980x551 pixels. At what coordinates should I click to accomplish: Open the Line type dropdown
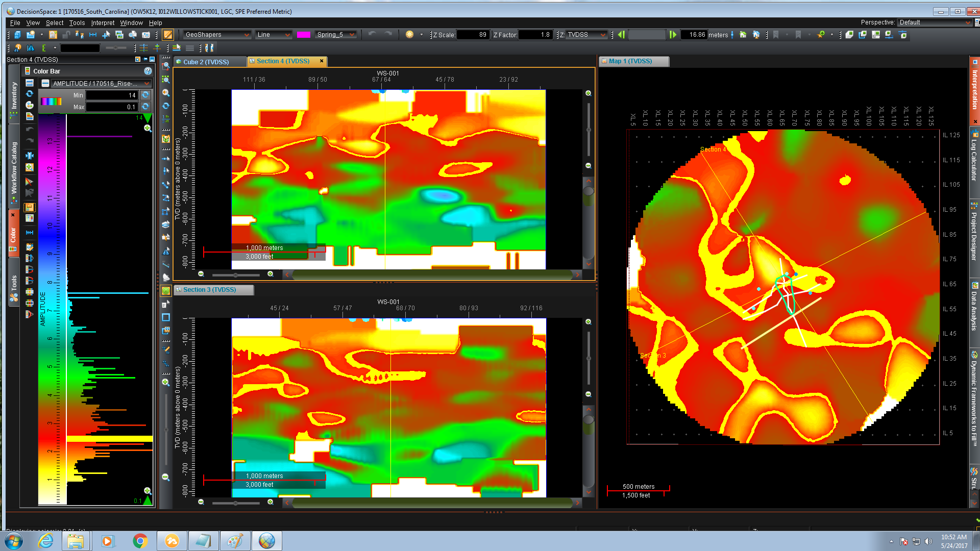point(273,35)
